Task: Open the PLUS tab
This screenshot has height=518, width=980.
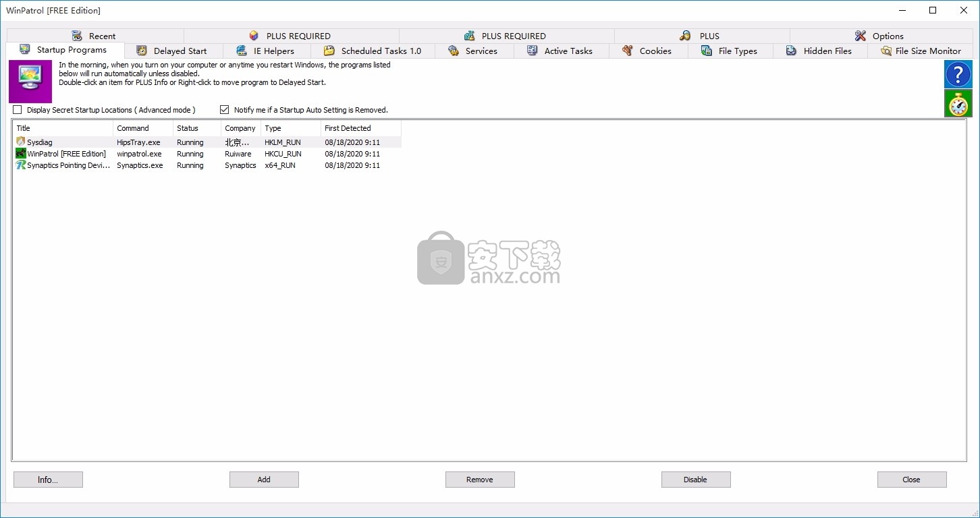Action: (702, 36)
